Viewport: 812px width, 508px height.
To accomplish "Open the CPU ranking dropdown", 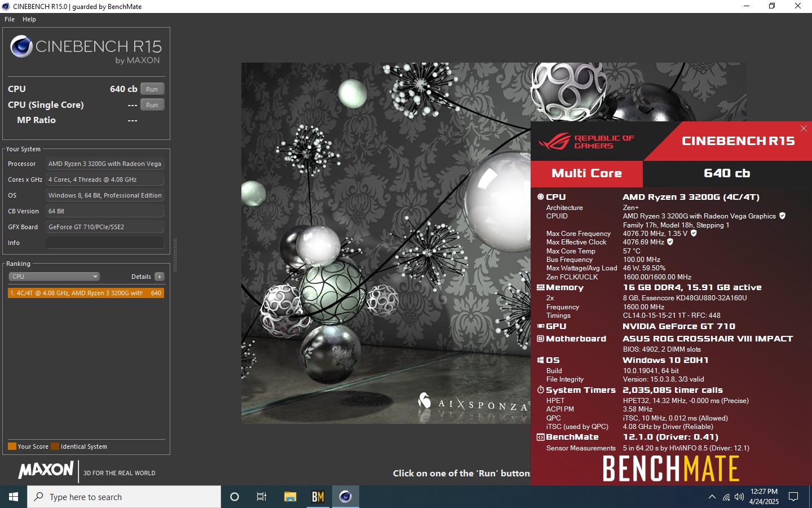I will [54, 277].
